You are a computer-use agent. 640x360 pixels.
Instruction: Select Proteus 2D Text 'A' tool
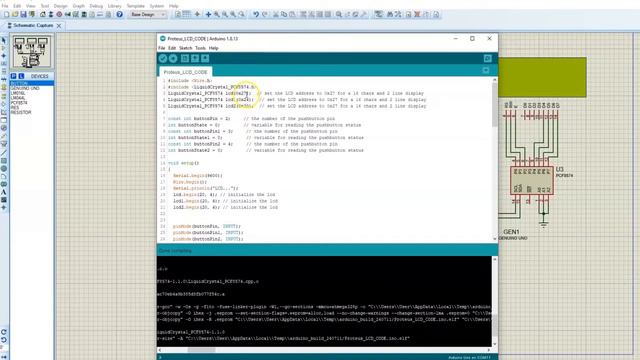tap(4, 192)
